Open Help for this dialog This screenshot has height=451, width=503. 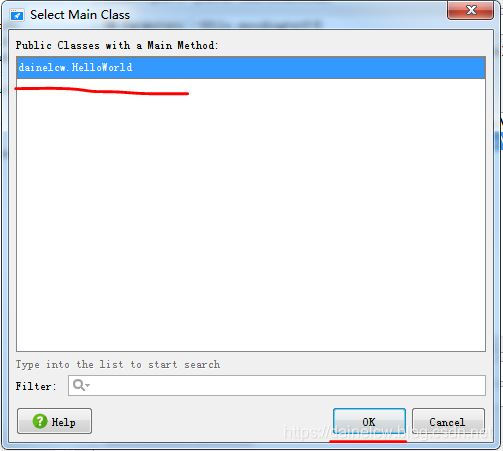pos(54,421)
